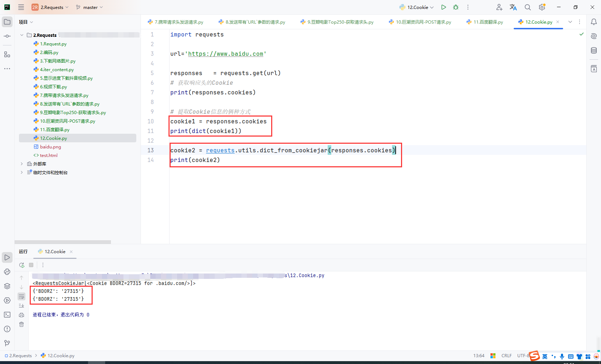This screenshot has width=601, height=364.
Task: Show hidden editor tabs list
Action: [570, 22]
